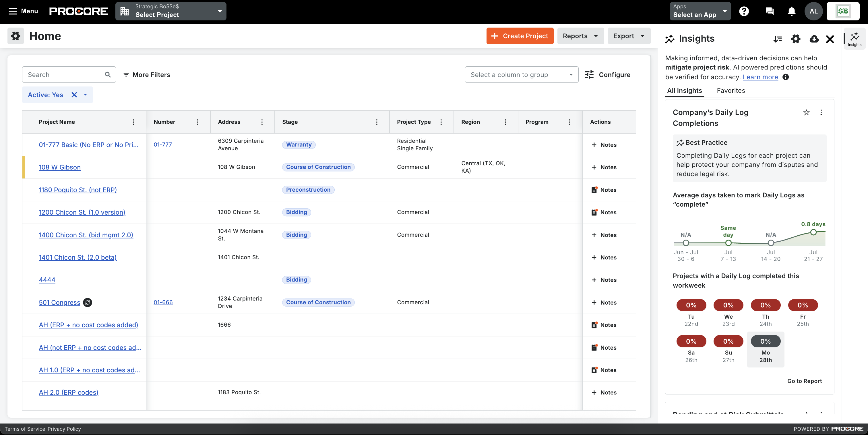Open the hamburger Menu
This screenshot has width=868, height=435.
[x=13, y=11]
